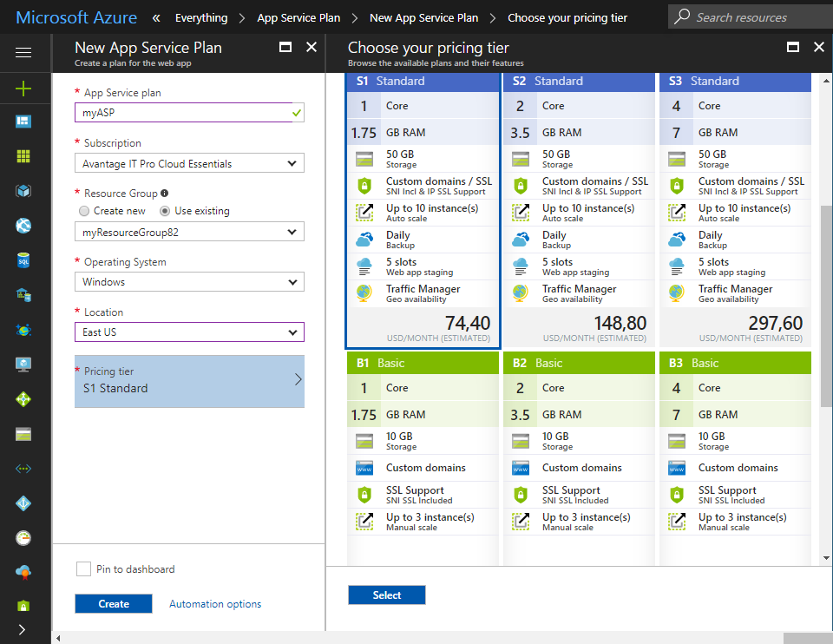Open Storage accounts icon in sidebar

point(23,434)
